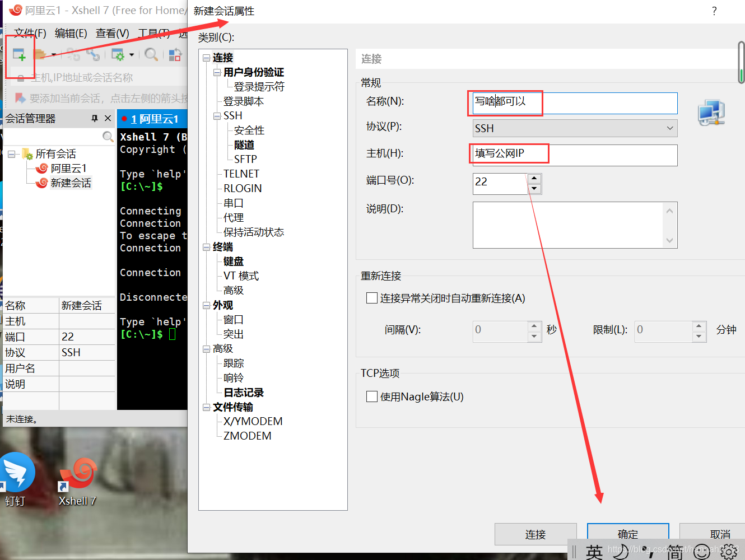Open the DingTalk (钉钉) desktop shortcut

[16, 479]
